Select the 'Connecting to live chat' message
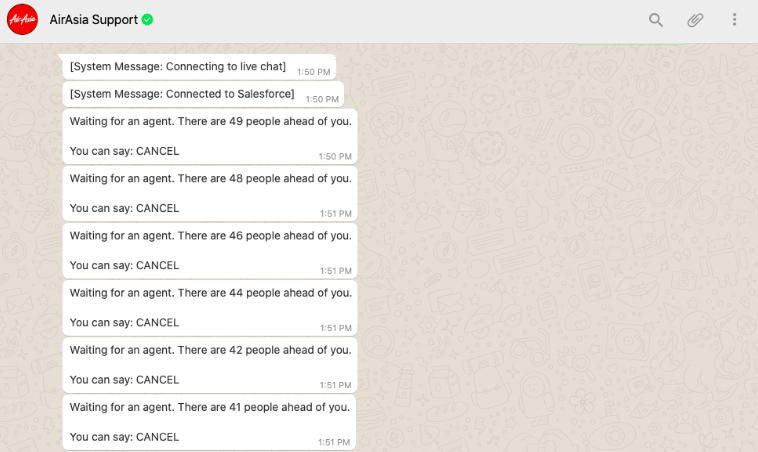This screenshot has height=452, width=758. pos(199,67)
